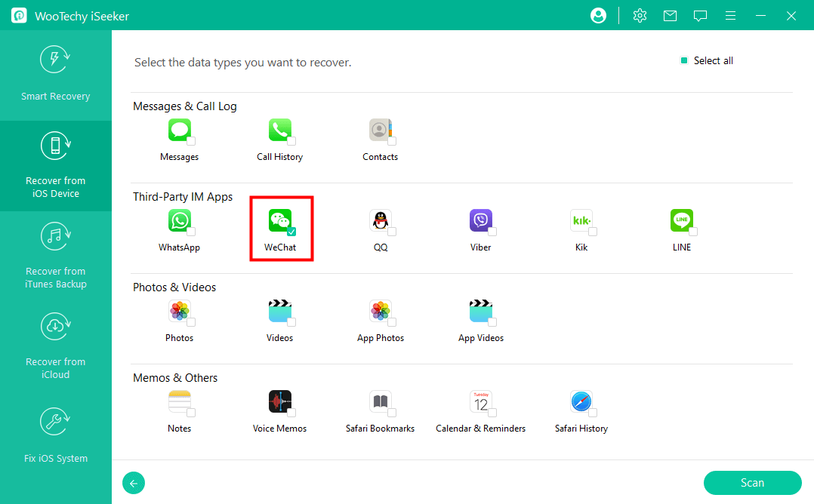Select the Safari Bookmarks icon
Screen dimensions: 814x504
(381, 401)
